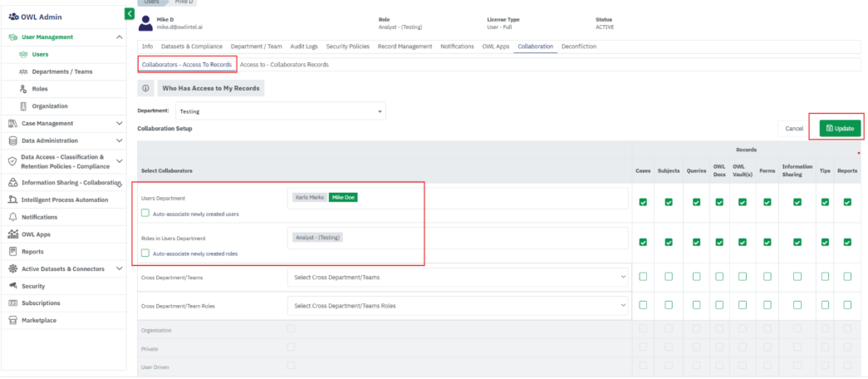This screenshot has width=868, height=379.
Task: Uncheck Cases checkbox for Users Department row
Action: click(643, 202)
